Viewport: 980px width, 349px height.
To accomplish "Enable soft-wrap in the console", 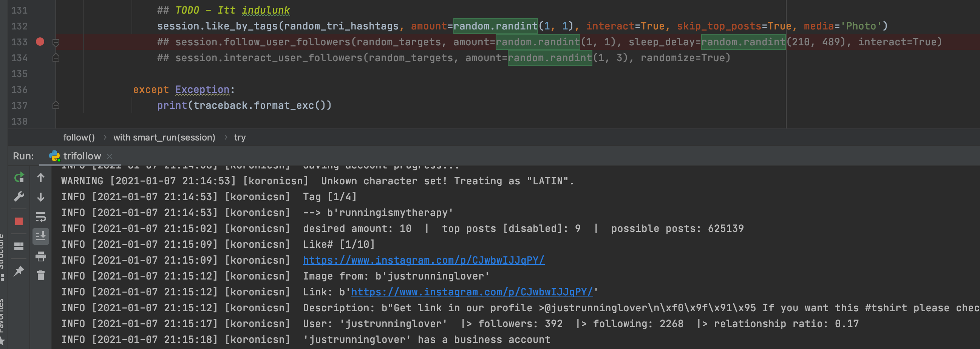I will pyautogui.click(x=41, y=218).
